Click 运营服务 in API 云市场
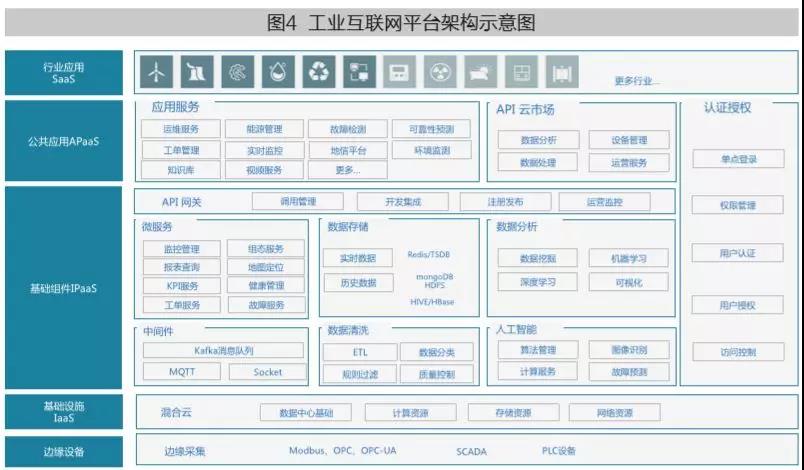 point(629,162)
